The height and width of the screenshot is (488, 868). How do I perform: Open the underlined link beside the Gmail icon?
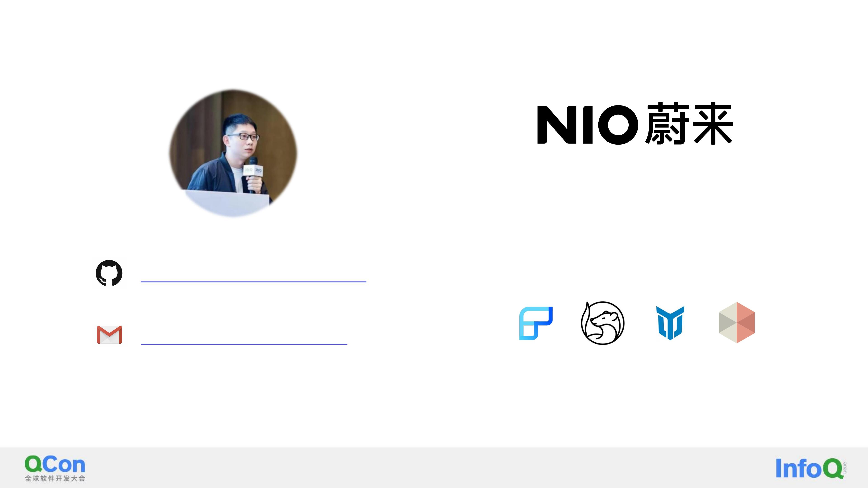(244, 343)
